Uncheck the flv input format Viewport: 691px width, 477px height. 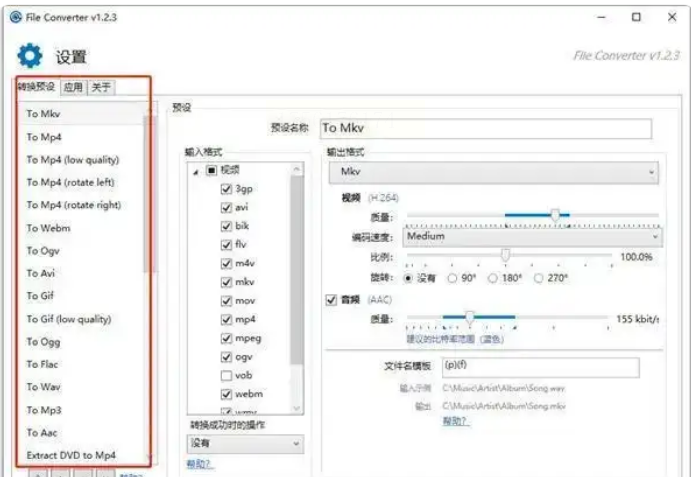[x=226, y=245]
